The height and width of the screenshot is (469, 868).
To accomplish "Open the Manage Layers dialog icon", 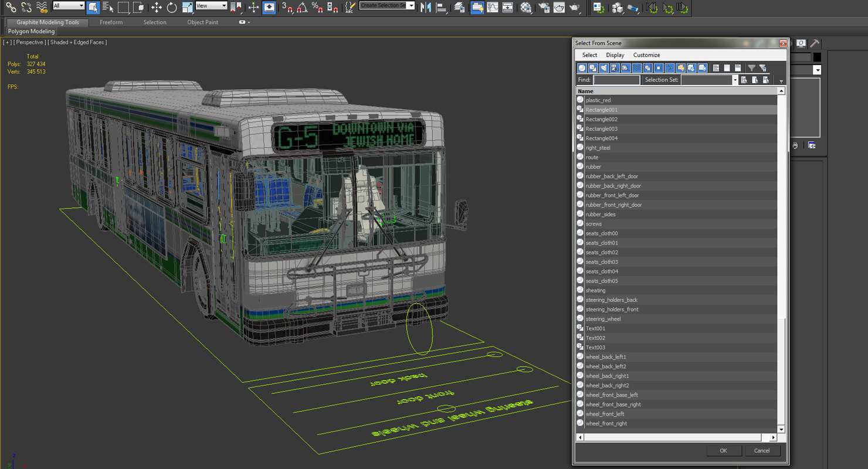I will [459, 7].
